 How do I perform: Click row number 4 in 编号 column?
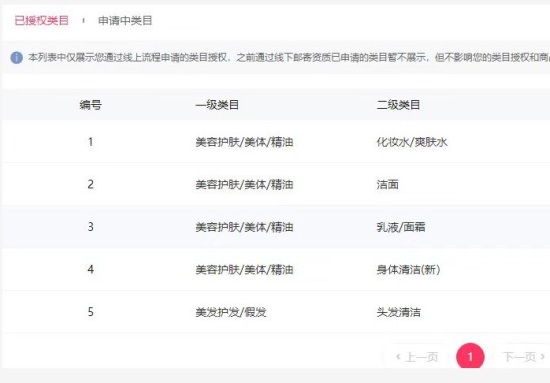point(90,269)
